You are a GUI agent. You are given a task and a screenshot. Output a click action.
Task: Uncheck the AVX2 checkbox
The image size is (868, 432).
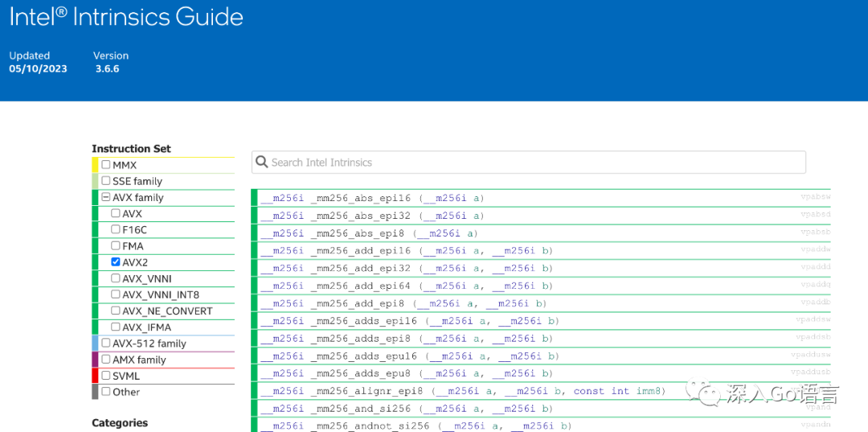[116, 261]
